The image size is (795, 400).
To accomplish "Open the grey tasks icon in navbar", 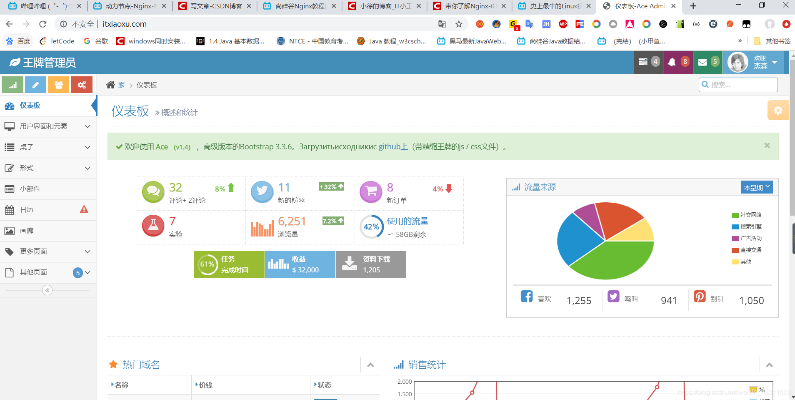I will pos(647,62).
